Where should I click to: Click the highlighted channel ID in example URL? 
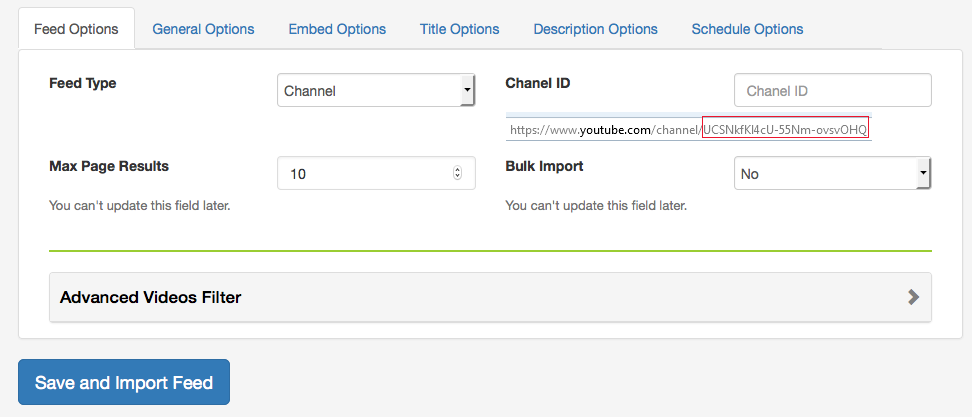click(x=785, y=129)
